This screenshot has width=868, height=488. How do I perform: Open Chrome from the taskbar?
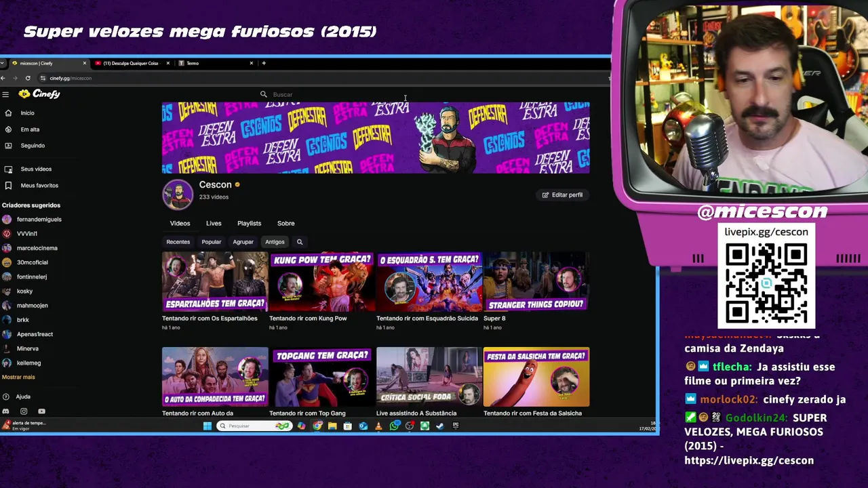[x=317, y=426]
